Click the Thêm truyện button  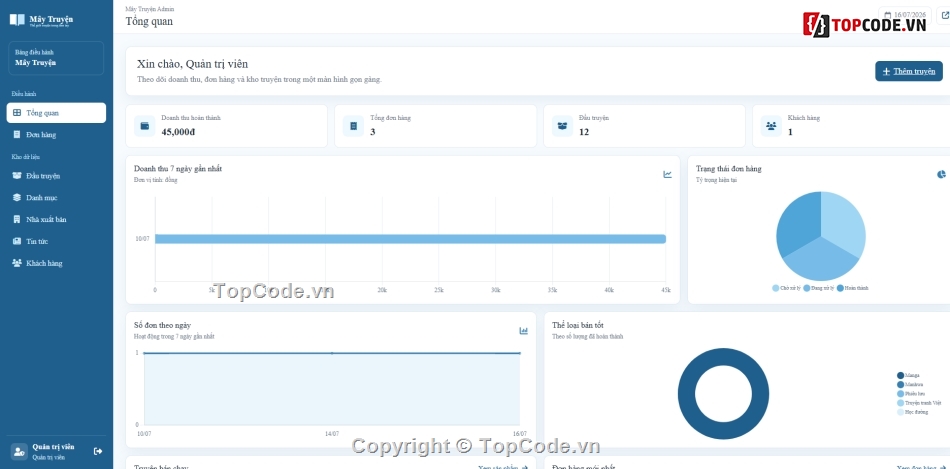point(909,71)
